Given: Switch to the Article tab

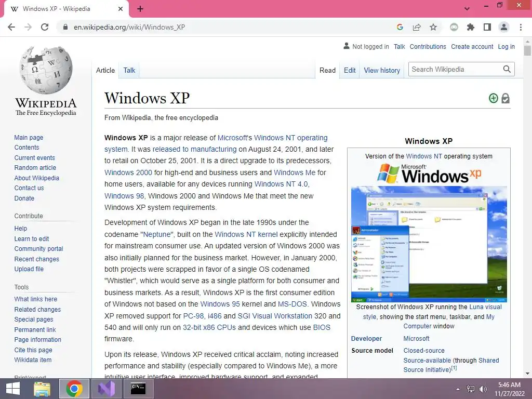Looking at the screenshot, I should pyautogui.click(x=105, y=70).
